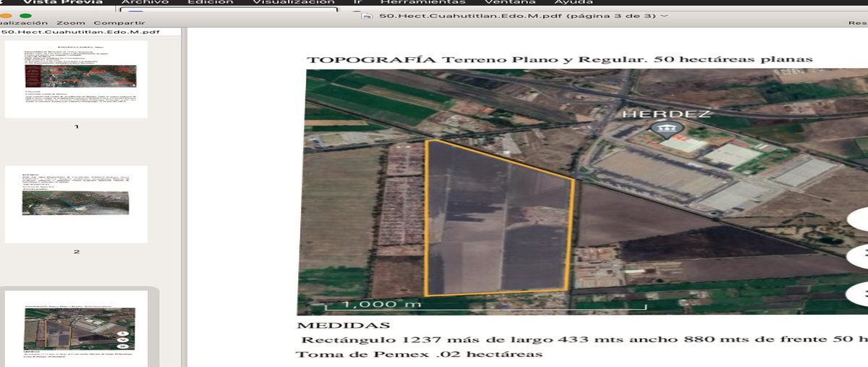Screen dimensions: 868x367
Task: Open the Archivo menu
Action: click(x=145, y=2)
